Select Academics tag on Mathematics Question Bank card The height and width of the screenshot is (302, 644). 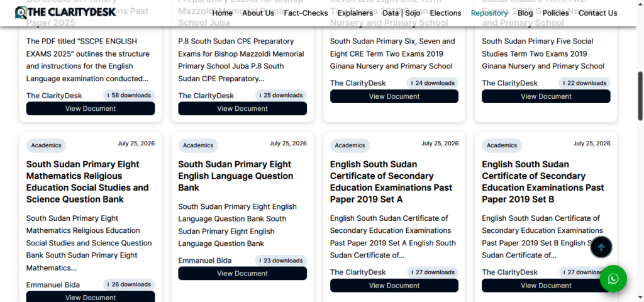tap(46, 145)
